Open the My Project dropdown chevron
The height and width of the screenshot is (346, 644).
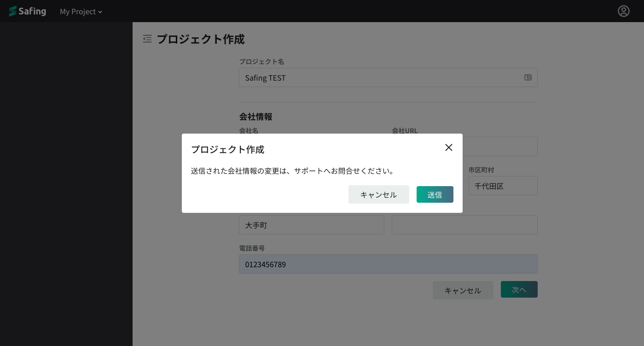[100, 12]
